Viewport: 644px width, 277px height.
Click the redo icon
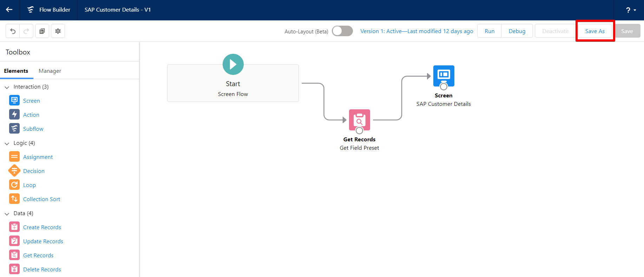[x=26, y=31]
